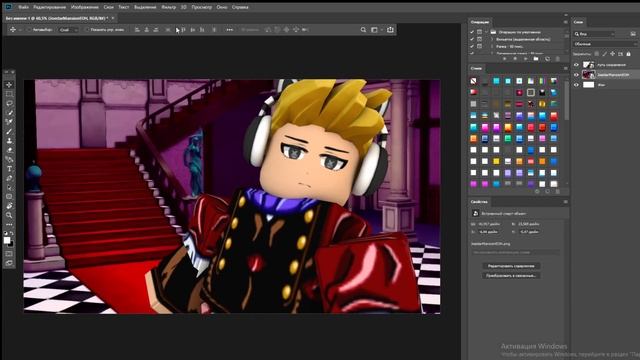Toggle checkmark for Рамка action

(472, 47)
